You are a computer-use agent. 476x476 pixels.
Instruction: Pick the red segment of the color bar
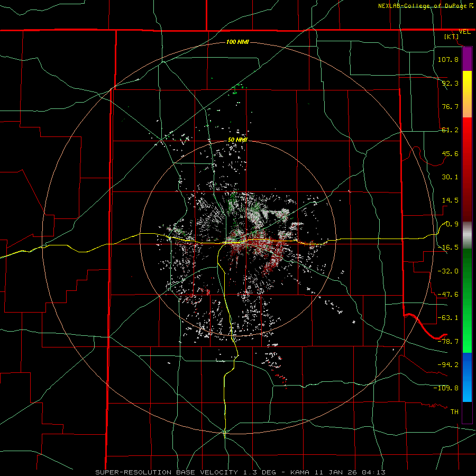tap(467, 169)
